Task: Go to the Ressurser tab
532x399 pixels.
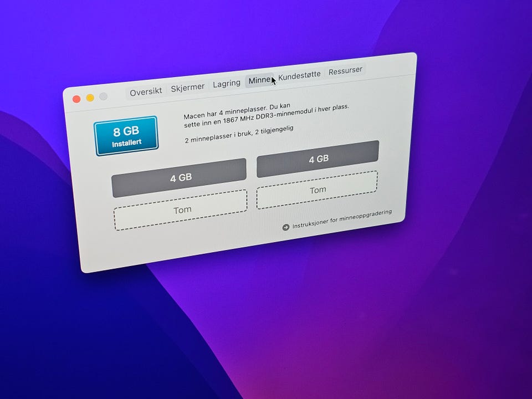Action: tap(345, 70)
